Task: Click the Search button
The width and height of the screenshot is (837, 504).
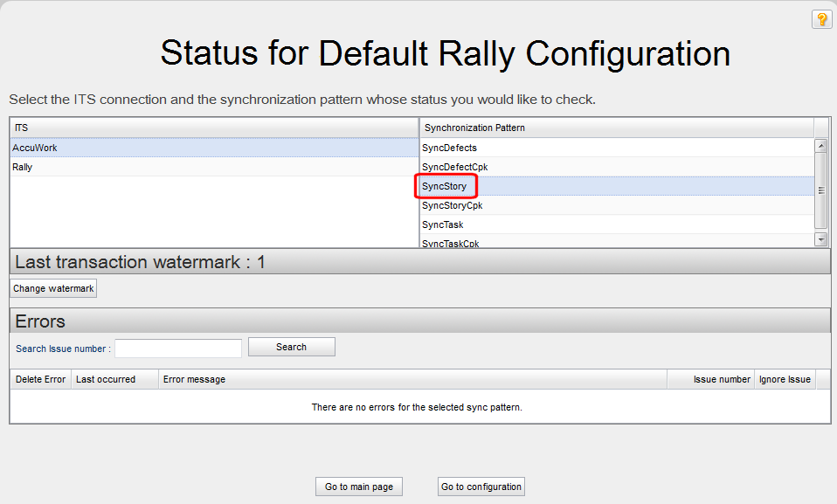Action: point(291,347)
